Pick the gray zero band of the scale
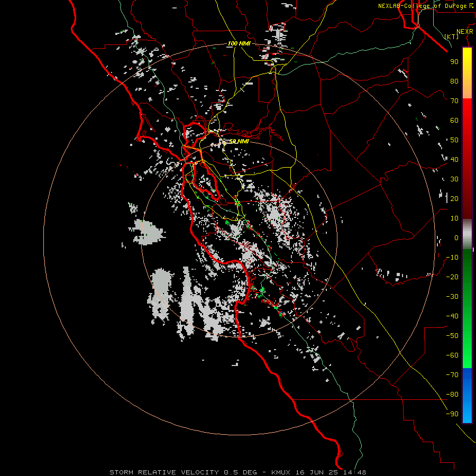Screen dimensions: 476x476 click(467, 234)
